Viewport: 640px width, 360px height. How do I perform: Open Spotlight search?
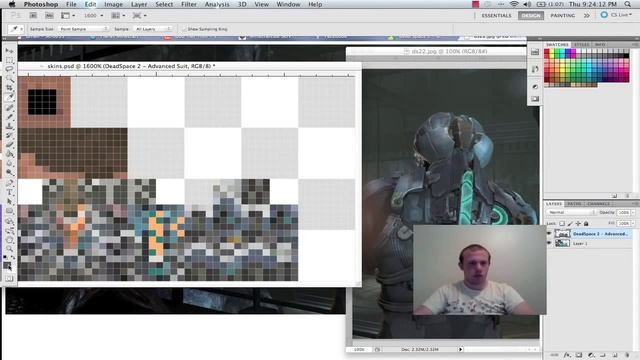(x=627, y=4)
